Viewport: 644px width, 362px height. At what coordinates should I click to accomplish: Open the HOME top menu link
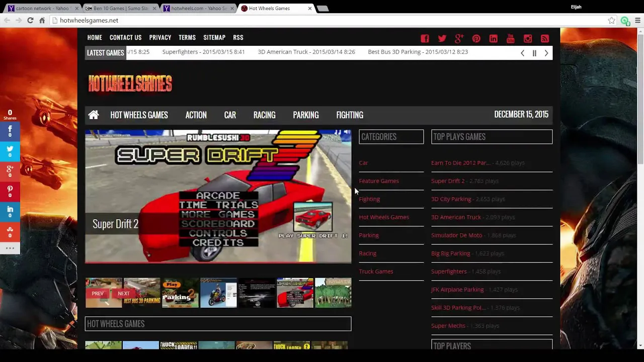[95, 37]
